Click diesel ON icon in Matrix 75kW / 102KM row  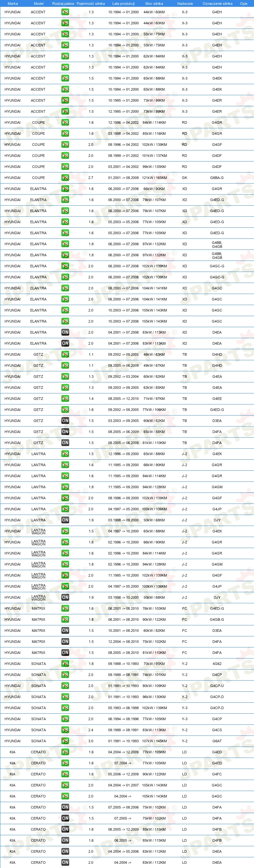pos(65,642)
